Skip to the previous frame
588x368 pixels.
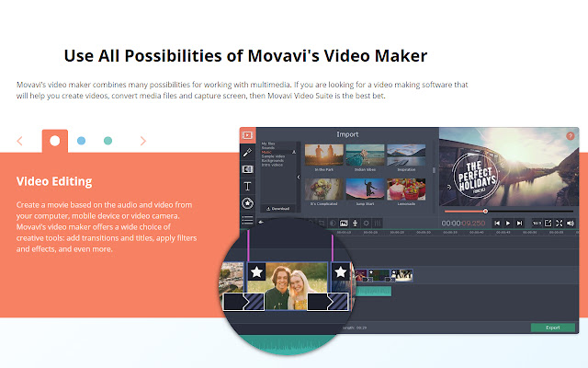click(x=497, y=223)
